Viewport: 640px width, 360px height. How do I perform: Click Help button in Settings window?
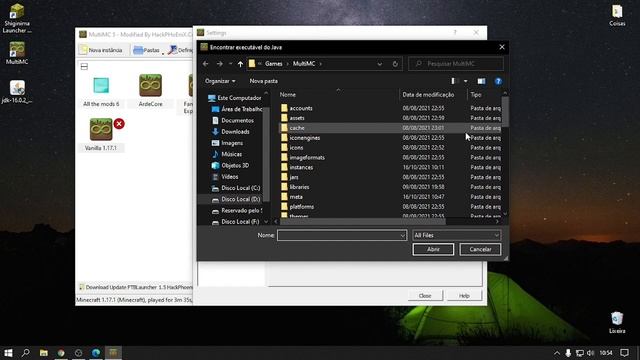[x=464, y=296]
